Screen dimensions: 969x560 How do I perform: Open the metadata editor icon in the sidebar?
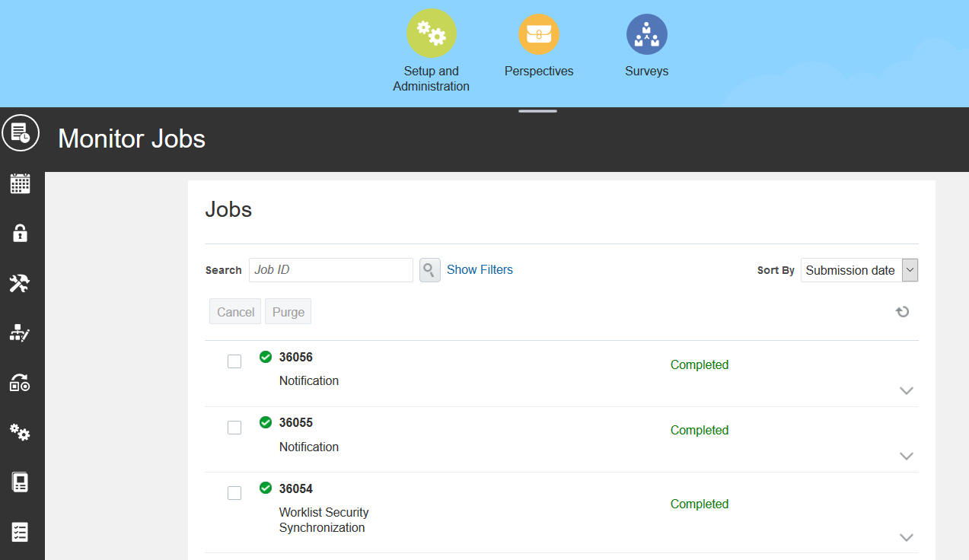pyautogui.click(x=21, y=332)
